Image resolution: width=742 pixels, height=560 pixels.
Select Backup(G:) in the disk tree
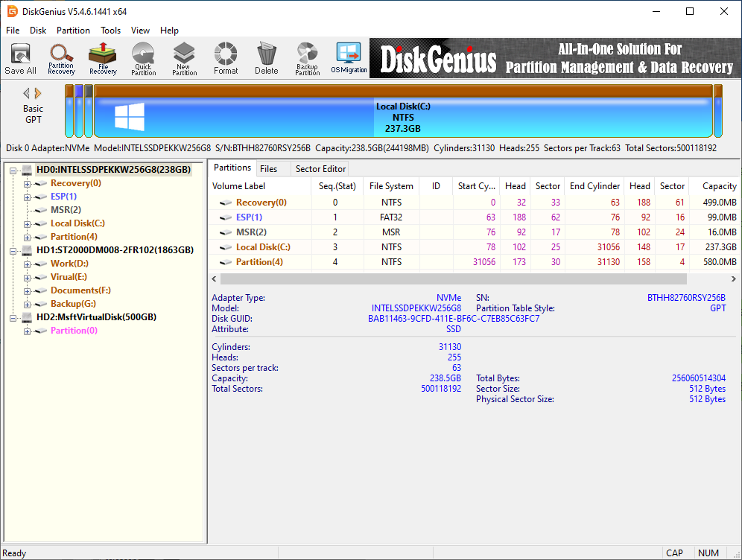coord(73,304)
